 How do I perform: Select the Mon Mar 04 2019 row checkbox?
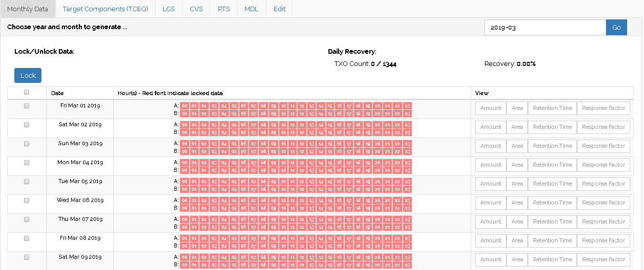27,163
